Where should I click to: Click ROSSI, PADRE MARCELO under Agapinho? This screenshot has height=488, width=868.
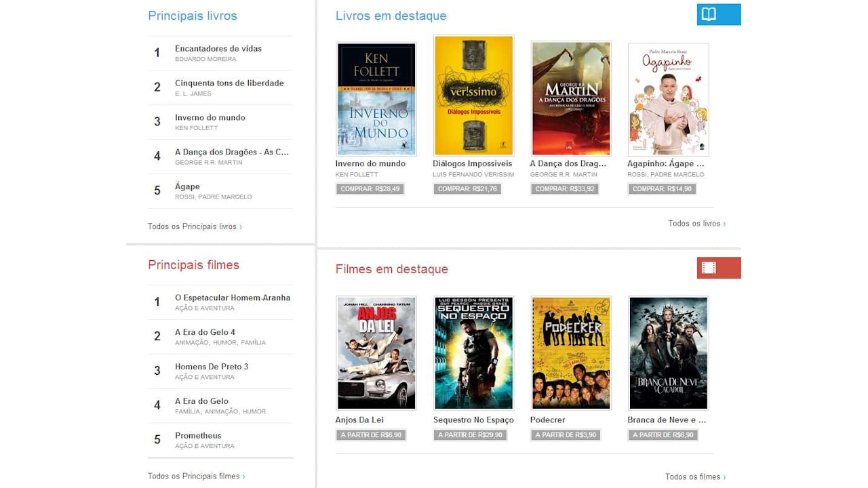tap(666, 175)
